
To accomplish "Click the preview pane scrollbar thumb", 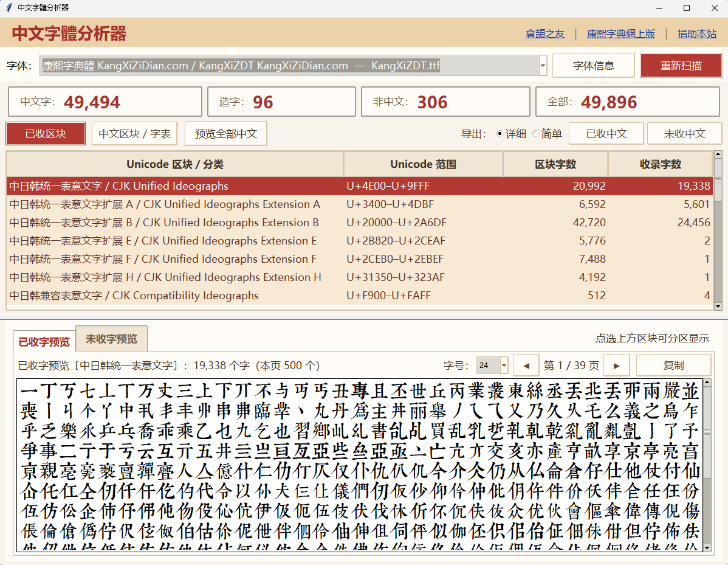I will (707, 432).
